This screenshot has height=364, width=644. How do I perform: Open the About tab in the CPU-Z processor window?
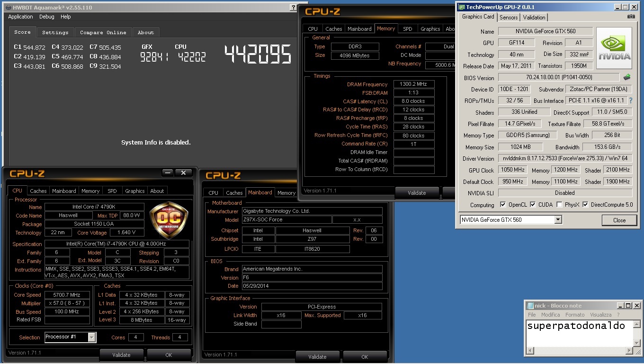pyautogui.click(x=157, y=191)
